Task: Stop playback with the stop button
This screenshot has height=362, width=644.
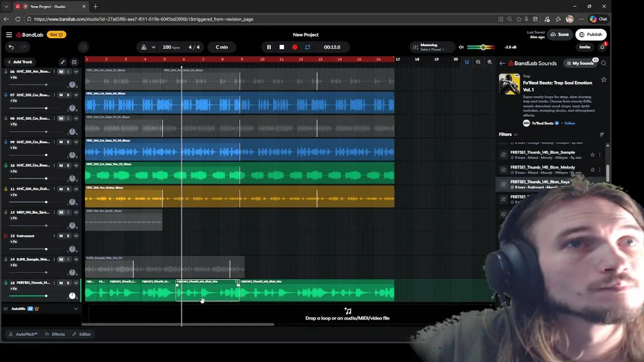Action: (282, 47)
